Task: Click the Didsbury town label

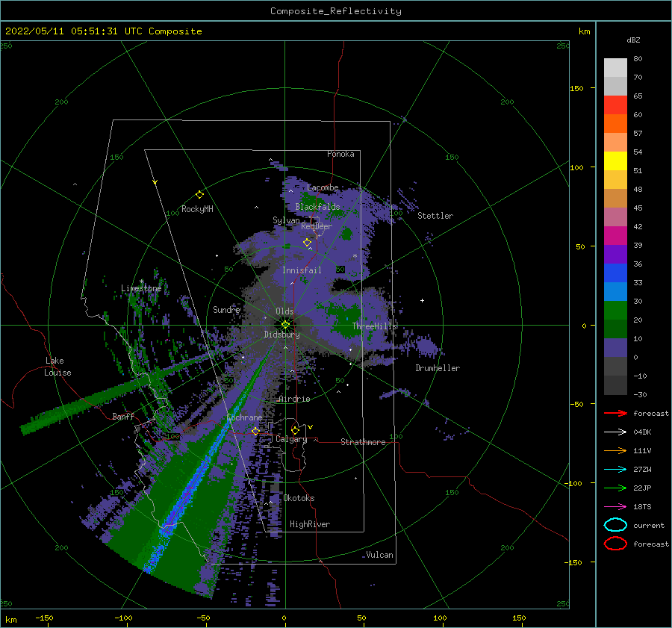Action: click(x=281, y=335)
